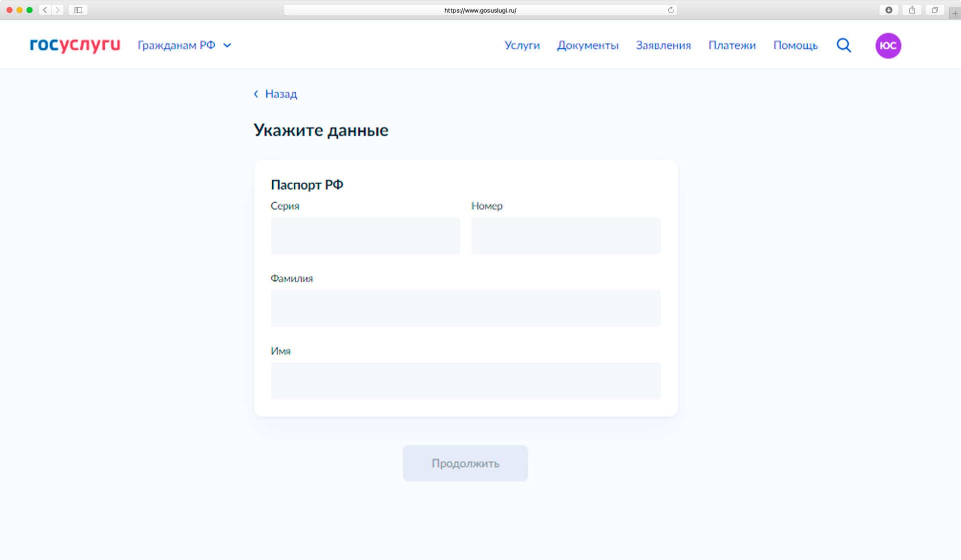Click the green fullscreen window button
Image resolution: width=961 pixels, height=560 pixels.
click(30, 10)
